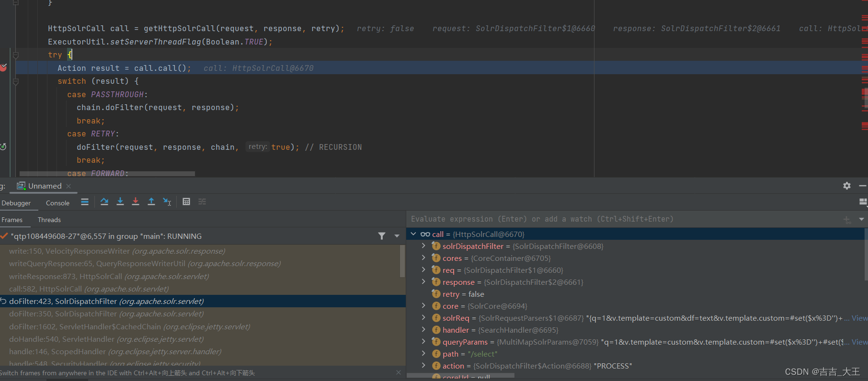The width and height of the screenshot is (868, 381).
Task: Click the variables pane horizontal scrollbar
Action: [x=461, y=376]
